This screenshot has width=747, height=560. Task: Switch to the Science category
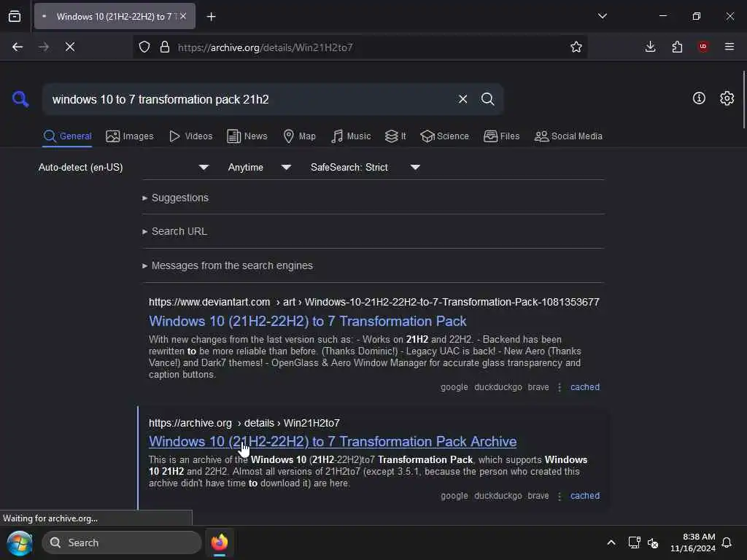[x=444, y=136]
